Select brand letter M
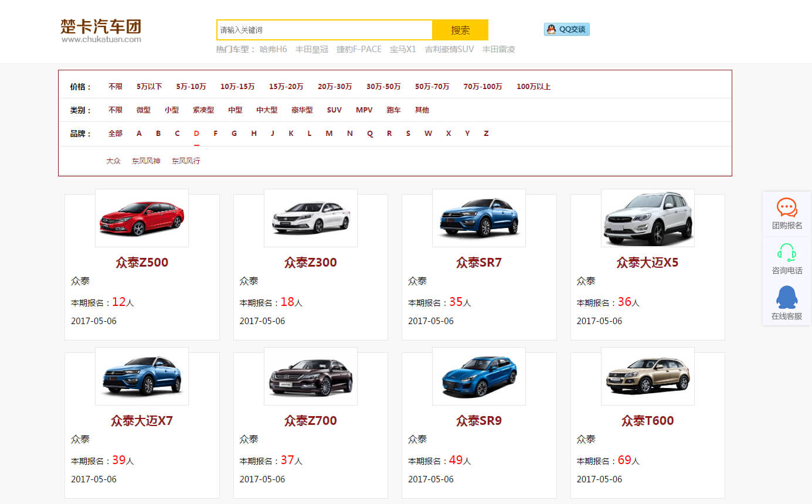The width and height of the screenshot is (812, 504). [329, 134]
